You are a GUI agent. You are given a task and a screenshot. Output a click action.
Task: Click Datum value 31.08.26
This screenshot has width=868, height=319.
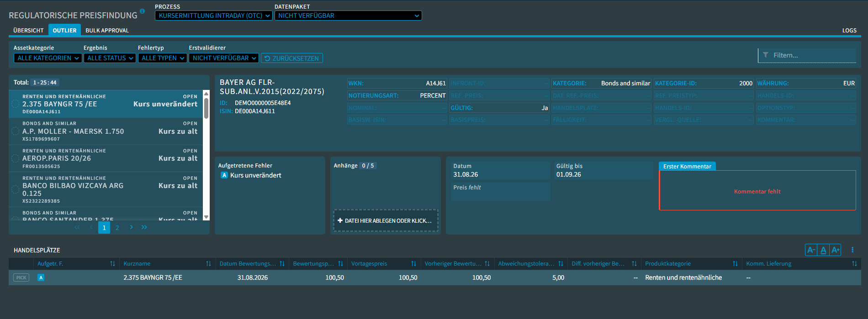click(466, 174)
